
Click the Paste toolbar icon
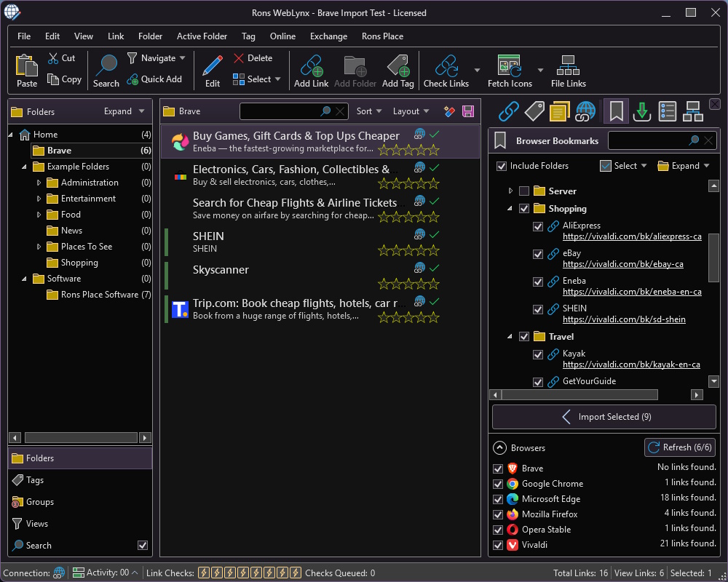coord(27,65)
